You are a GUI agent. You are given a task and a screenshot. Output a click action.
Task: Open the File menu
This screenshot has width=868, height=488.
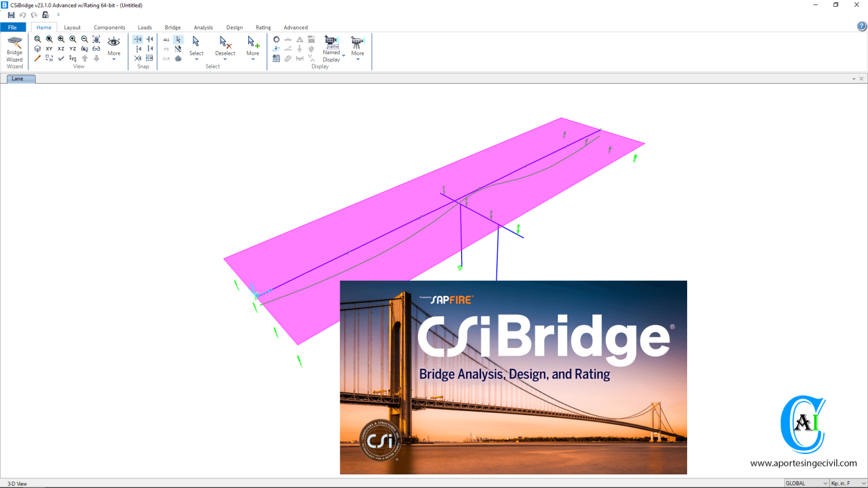tap(12, 27)
